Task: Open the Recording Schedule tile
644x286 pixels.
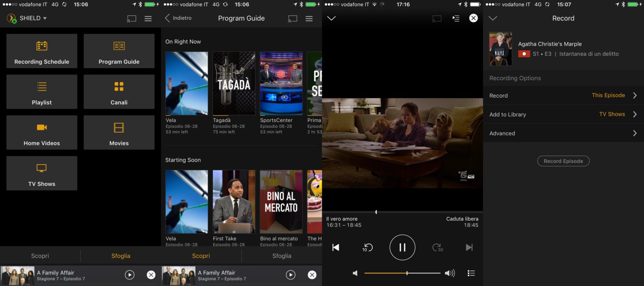Action: click(42, 51)
